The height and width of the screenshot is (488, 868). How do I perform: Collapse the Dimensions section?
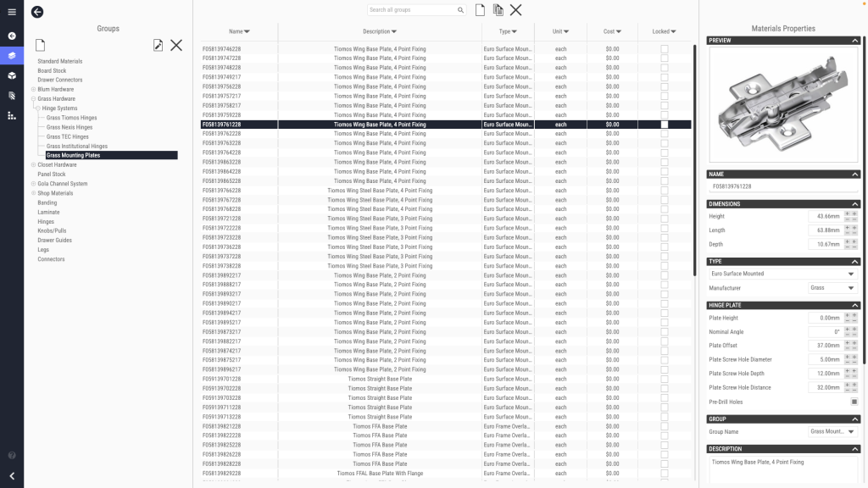pos(855,204)
